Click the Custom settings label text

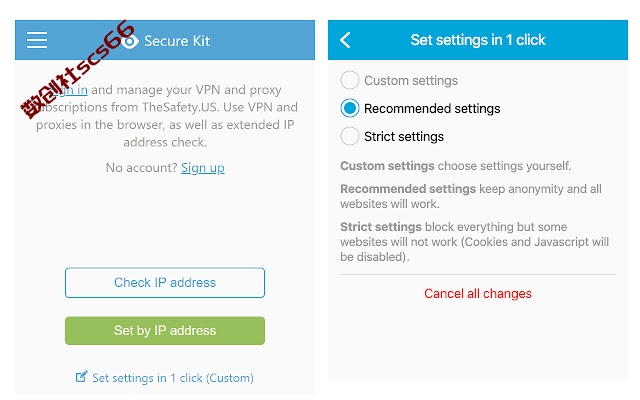(411, 80)
